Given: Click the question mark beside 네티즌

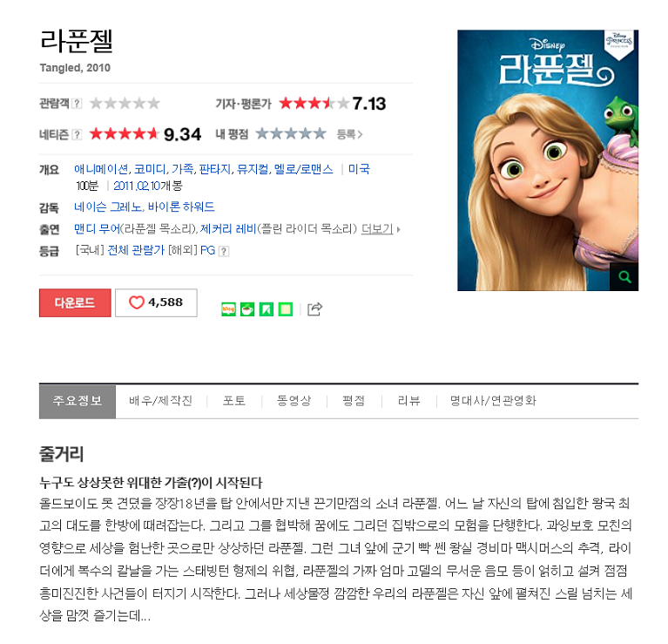Looking at the screenshot, I should (x=77, y=134).
